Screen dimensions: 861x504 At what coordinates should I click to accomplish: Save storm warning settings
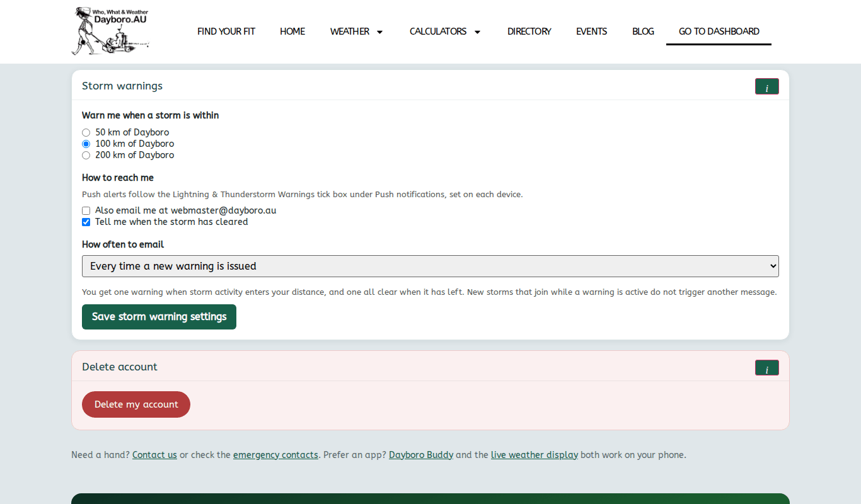point(159,317)
